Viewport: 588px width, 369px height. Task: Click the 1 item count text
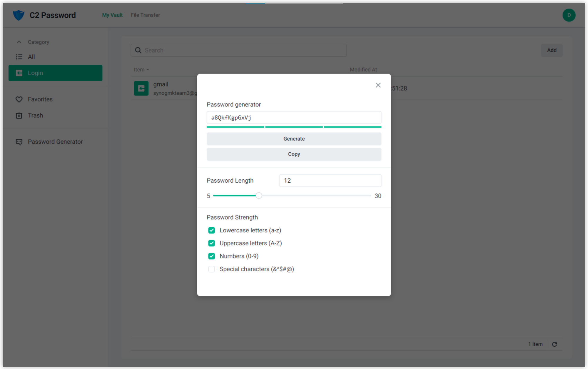(x=535, y=344)
